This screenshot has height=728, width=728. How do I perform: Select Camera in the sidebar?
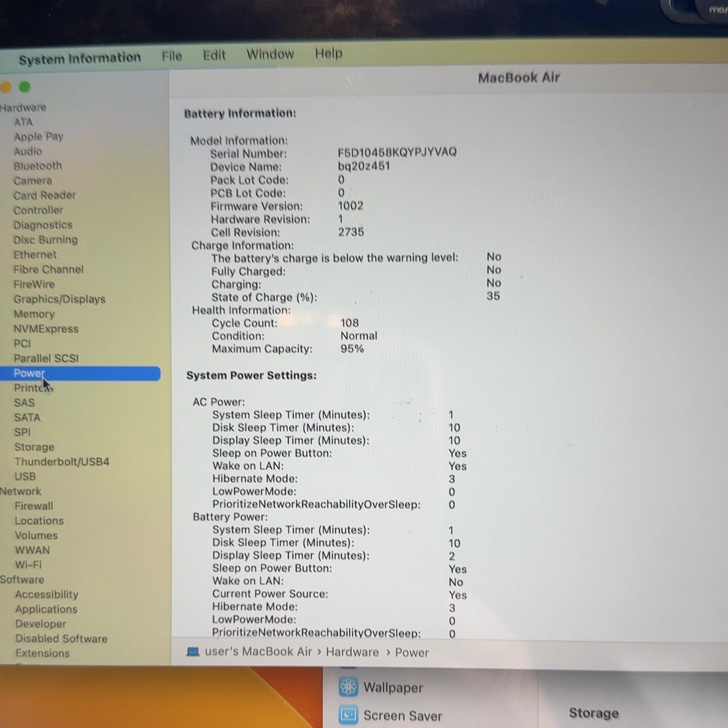[x=33, y=181]
